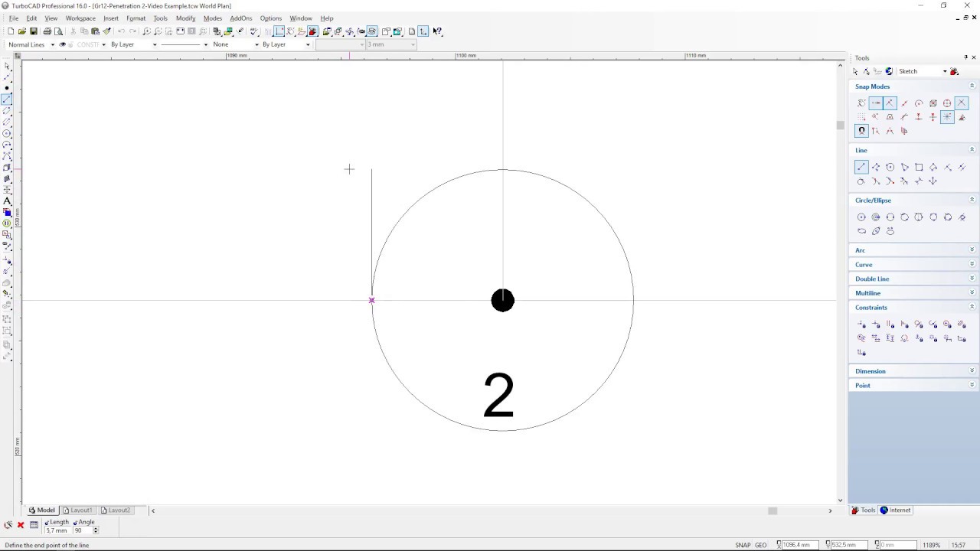Open the 3 mm width dropdown
This screenshot has height=551, width=980.
(413, 44)
